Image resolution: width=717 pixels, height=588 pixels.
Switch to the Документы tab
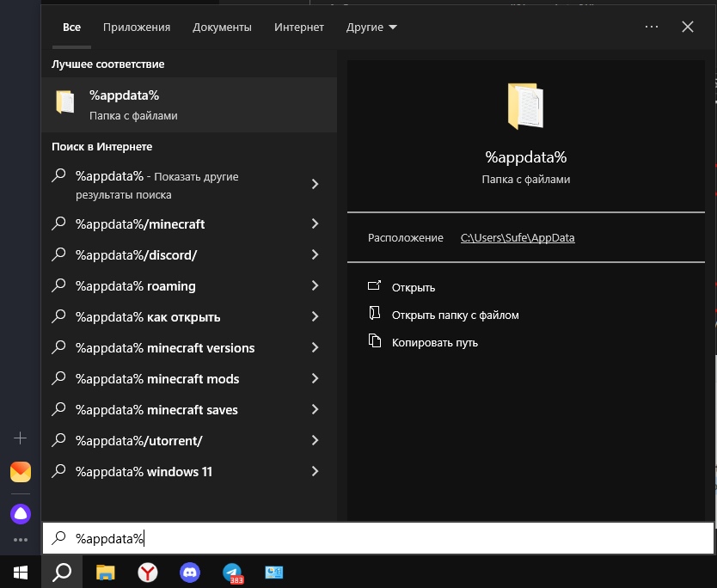222,28
